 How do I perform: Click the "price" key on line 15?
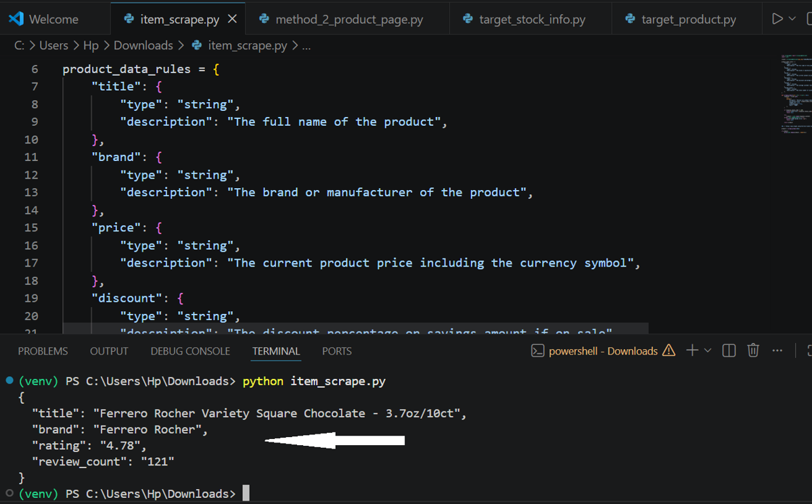[x=116, y=228]
